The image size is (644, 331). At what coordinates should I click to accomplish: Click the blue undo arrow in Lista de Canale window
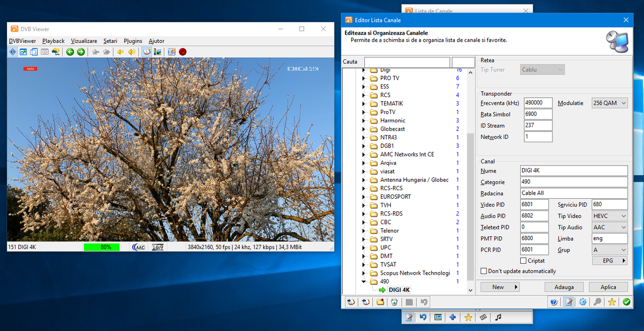click(423, 317)
